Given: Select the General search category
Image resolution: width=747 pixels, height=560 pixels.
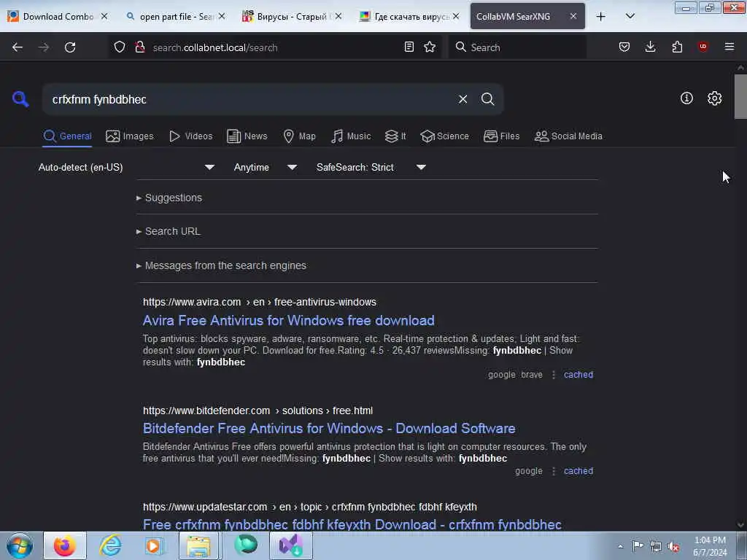Looking at the screenshot, I should coord(67,136).
